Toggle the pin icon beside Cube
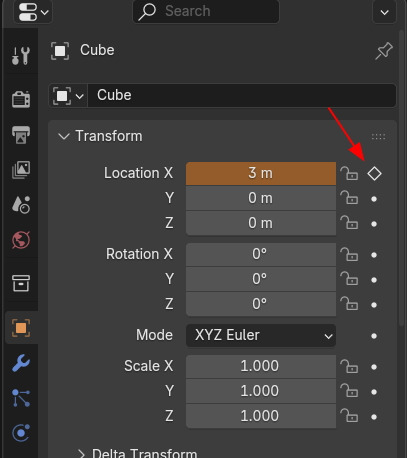Image resolution: width=407 pixels, height=458 pixels. tap(384, 51)
